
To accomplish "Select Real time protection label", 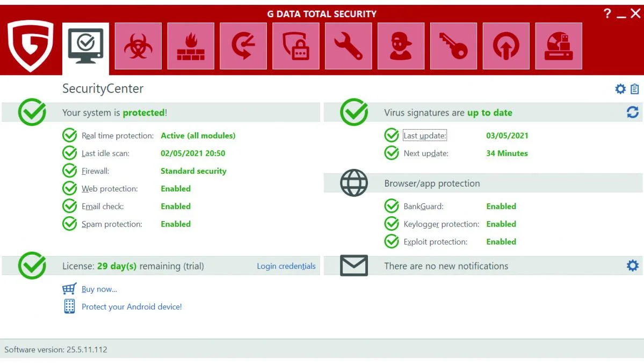I will pyautogui.click(x=118, y=136).
